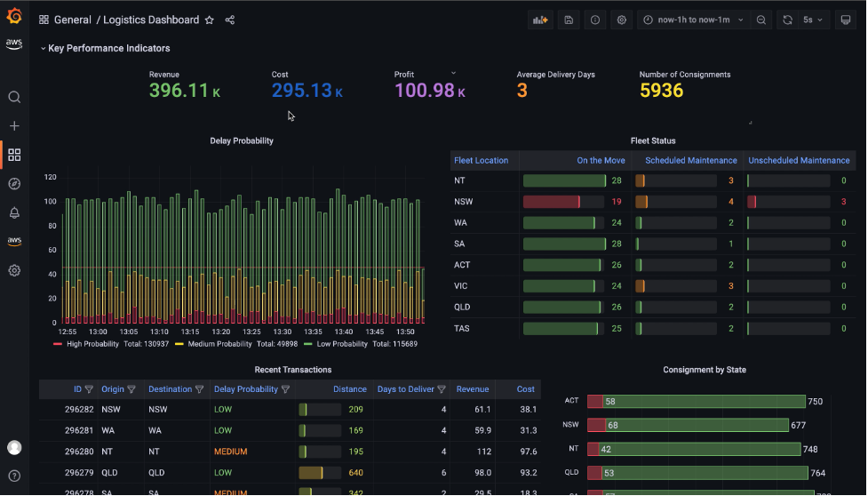
Task: Click the share dashboard icon
Action: point(230,20)
